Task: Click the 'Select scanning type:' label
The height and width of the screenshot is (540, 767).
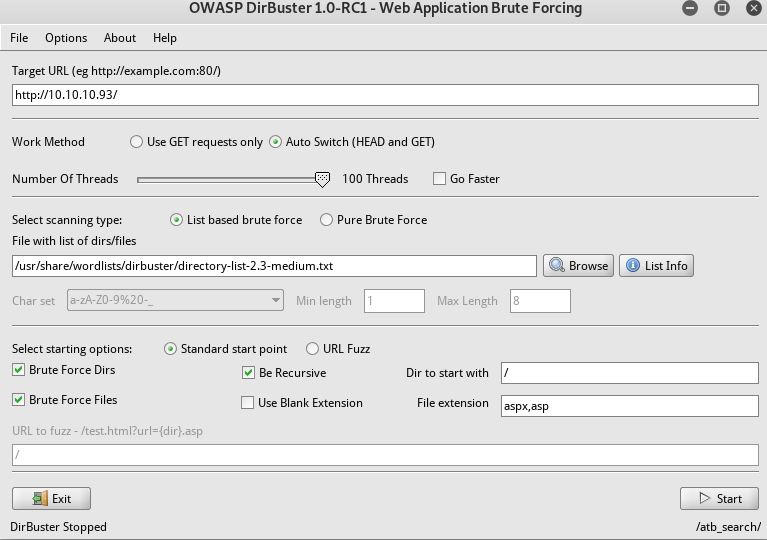Action: point(67,220)
